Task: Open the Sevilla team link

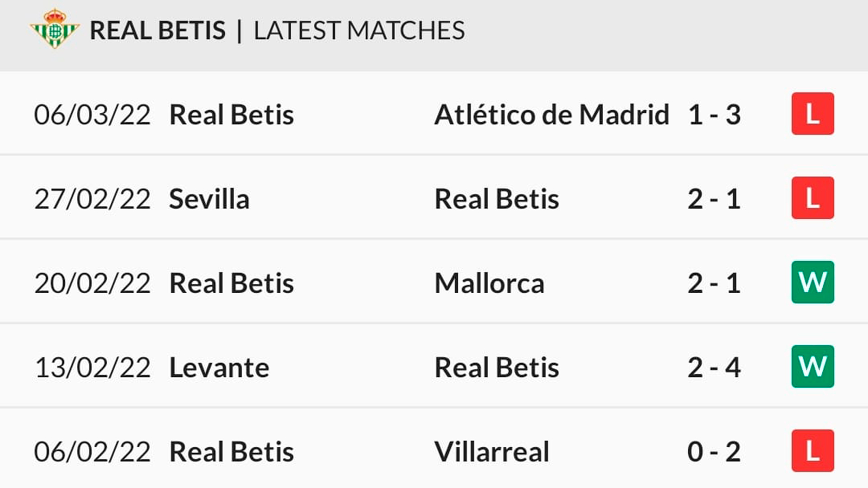Action: pos(209,199)
